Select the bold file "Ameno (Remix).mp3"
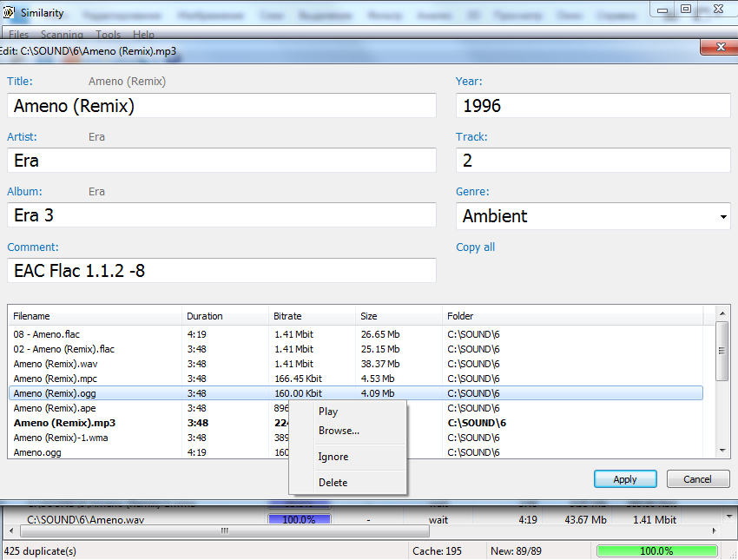738x560 pixels. [64, 423]
